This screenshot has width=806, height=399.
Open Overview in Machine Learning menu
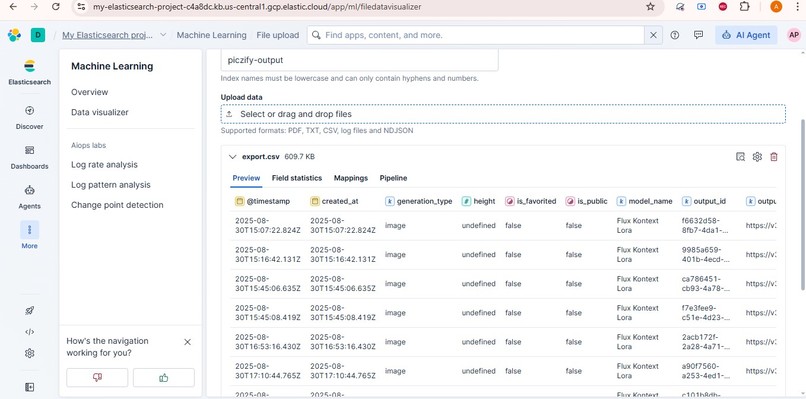[x=89, y=92]
